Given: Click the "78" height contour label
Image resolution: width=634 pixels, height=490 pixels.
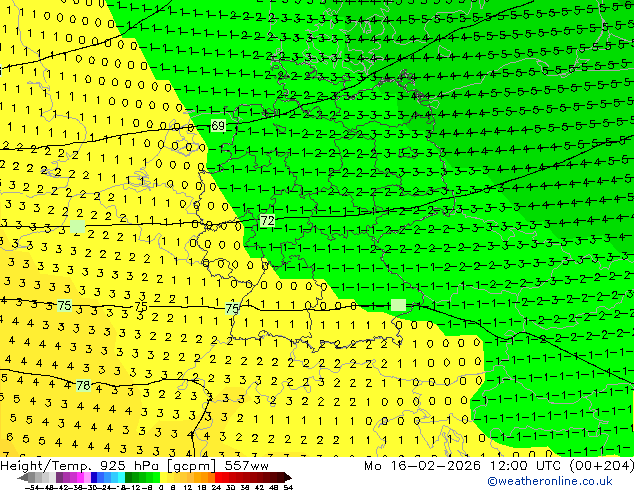Looking at the screenshot, I should (x=83, y=386).
